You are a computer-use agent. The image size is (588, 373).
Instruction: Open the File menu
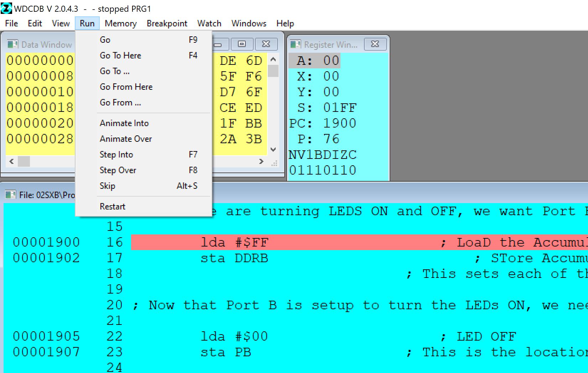pos(11,24)
